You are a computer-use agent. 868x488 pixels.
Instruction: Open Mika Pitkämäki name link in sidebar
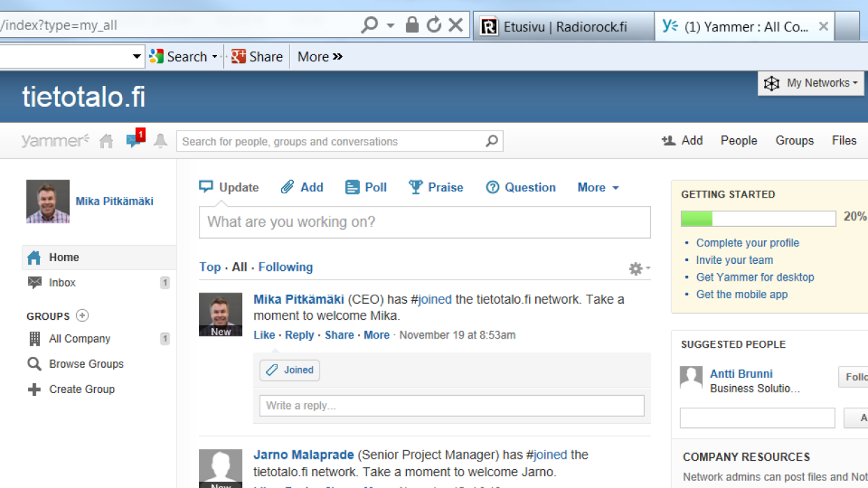point(114,201)
